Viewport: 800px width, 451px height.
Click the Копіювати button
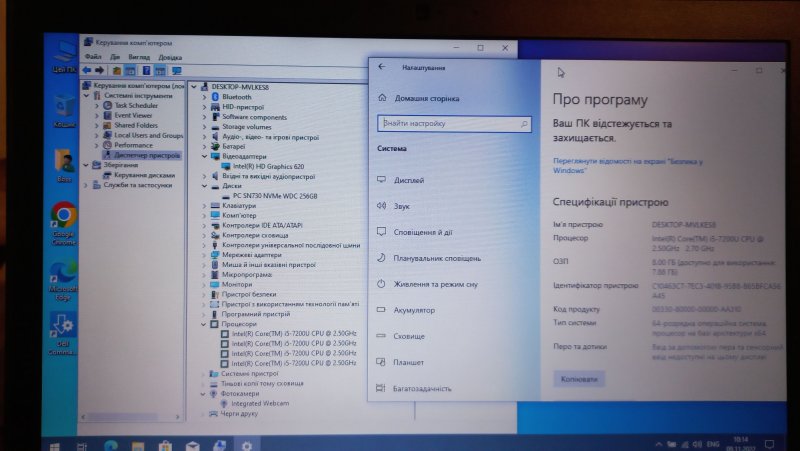point(579,379)
